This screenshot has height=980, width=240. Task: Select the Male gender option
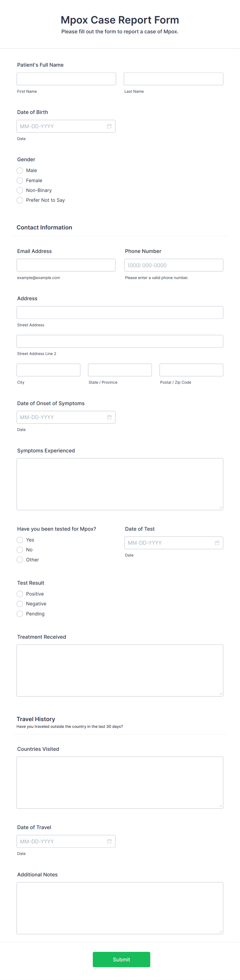click(x=19, y=170)
